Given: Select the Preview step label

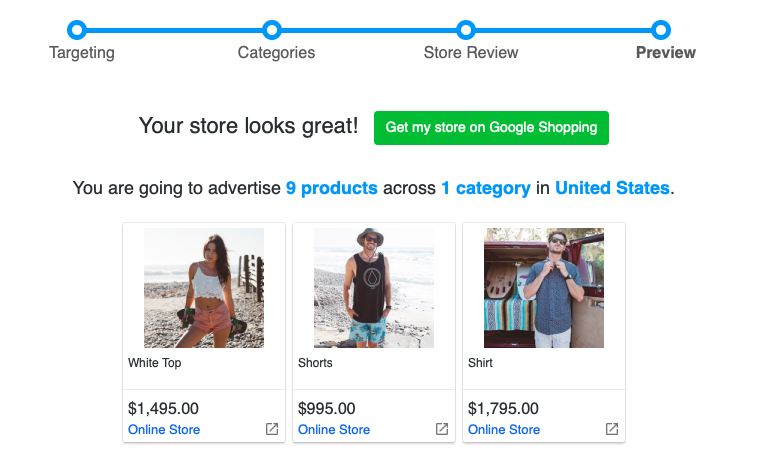Looking at the screenshot, I should point(665,53).
